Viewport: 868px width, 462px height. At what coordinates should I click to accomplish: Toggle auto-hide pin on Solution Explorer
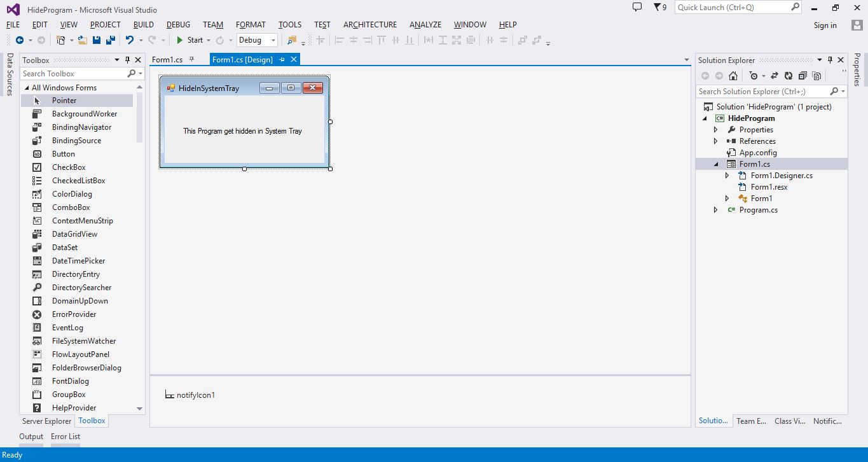pyautogui.click(x=829, y=59)
